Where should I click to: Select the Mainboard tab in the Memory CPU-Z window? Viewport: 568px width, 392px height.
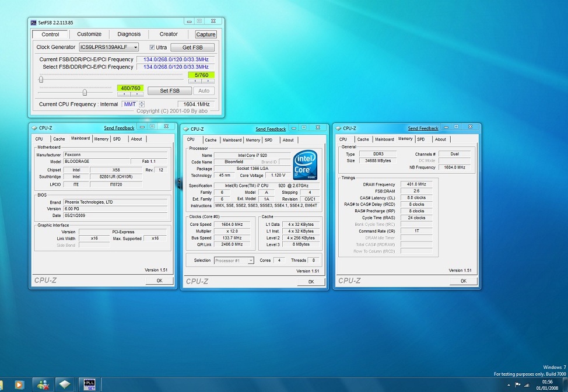click(x=384, y=139)
